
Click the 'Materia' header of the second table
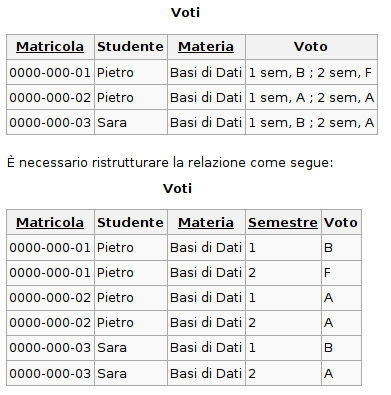[206, 222]
